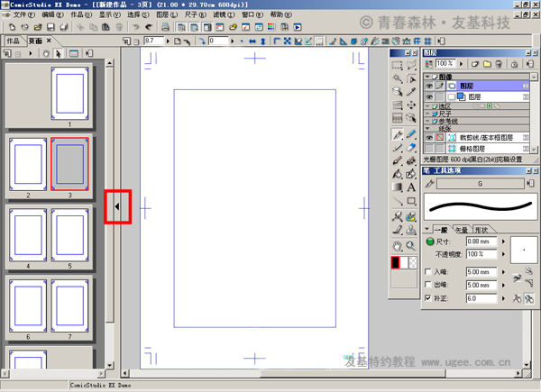Switch to the 矢量 tab
Viewport: 541px width, 392px height.
(x=462, y=230)
